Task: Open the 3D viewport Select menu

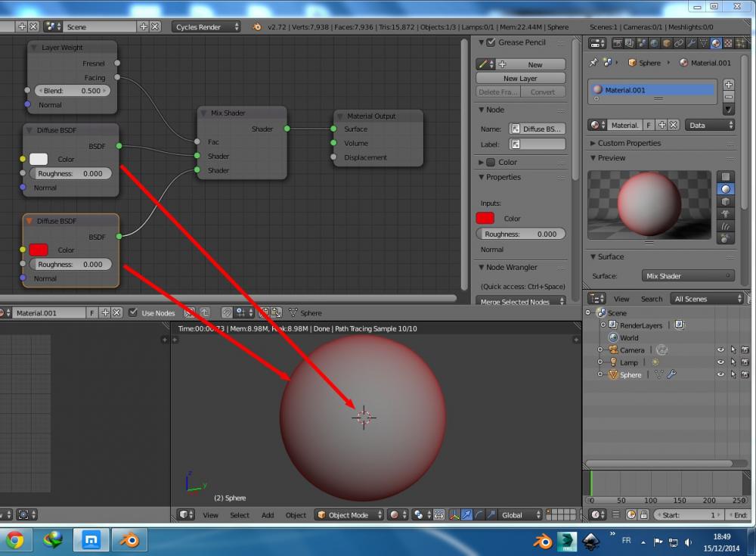Action: (240, 515)
